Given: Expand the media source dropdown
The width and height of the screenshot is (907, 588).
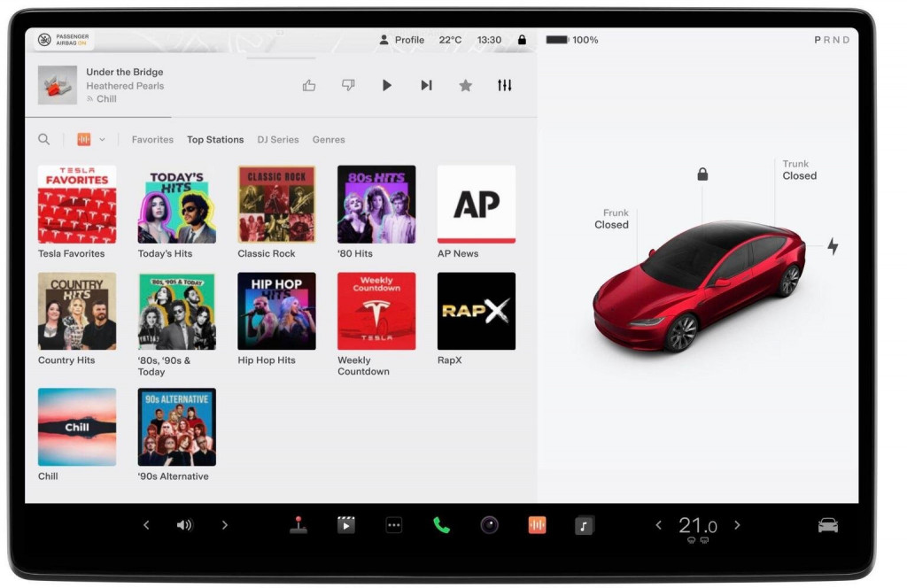Looking at the screenshot, I should (91, 140).
